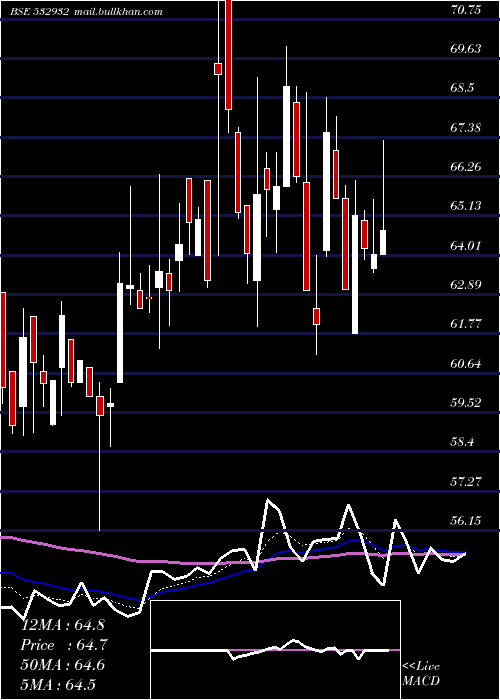Click the 59.52 price axis label
This screenshot has height=700, width=500.
click(466, 402)
